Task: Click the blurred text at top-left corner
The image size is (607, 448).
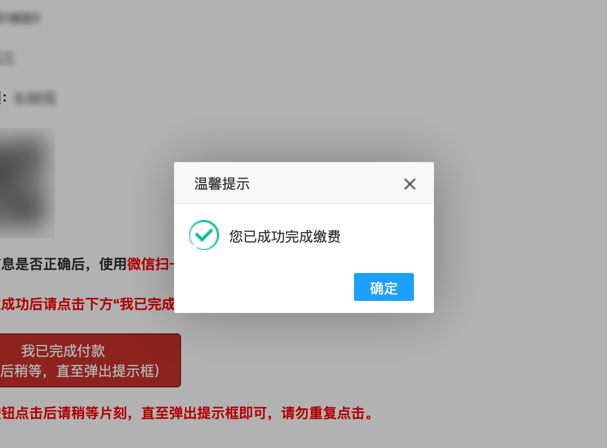Action: 20,18
